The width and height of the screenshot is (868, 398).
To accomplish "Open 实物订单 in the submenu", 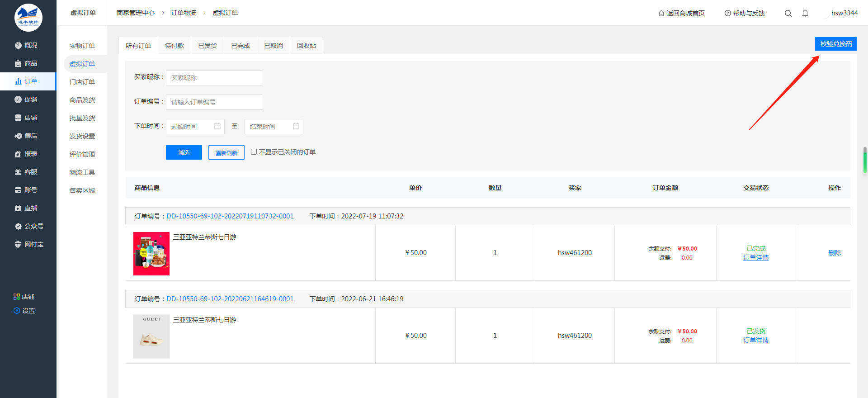I will [82, 46].
